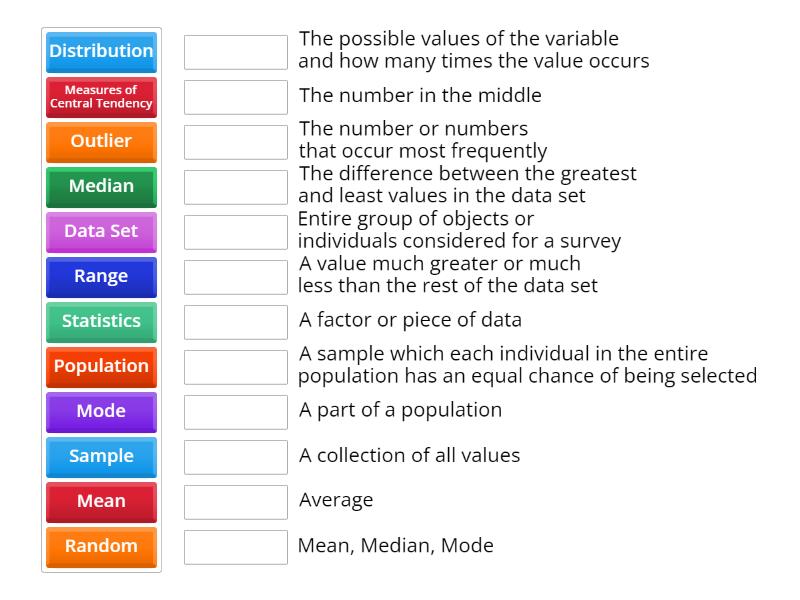The width and height of the screenshot is (800, 600).
Task: Click the Range vocabulary tile
Action: pyautogui.click(x=100, y=277)
